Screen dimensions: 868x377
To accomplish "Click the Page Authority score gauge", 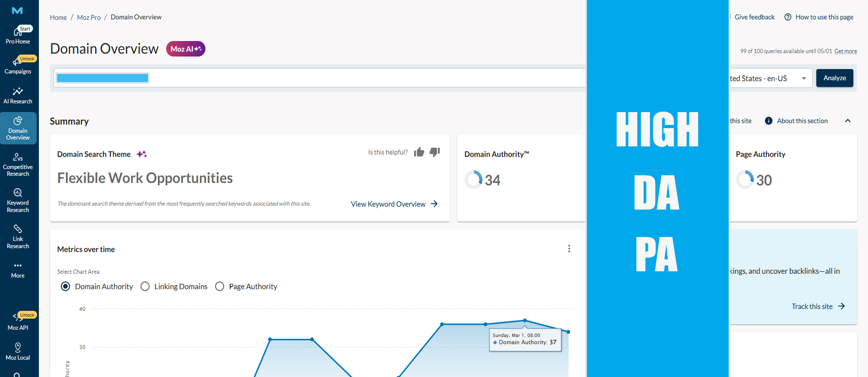I will (745, 179).
